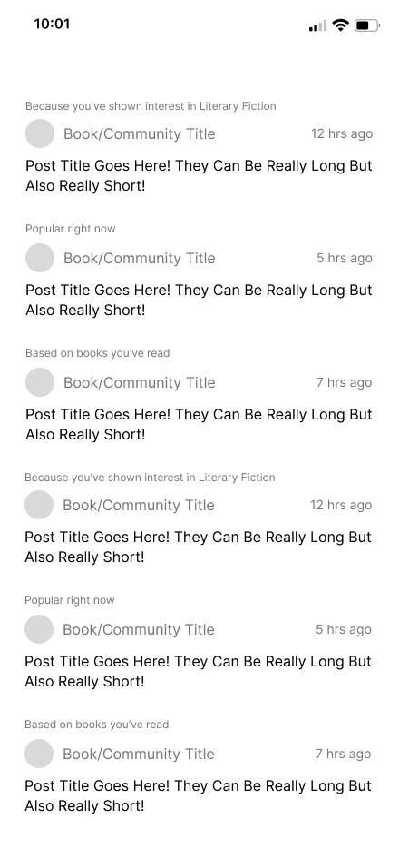Image resolution: width=399 pixels, height=868 pixels.
Task: Tap the avatar under first Based on books you've read
Action: [40, 382]
